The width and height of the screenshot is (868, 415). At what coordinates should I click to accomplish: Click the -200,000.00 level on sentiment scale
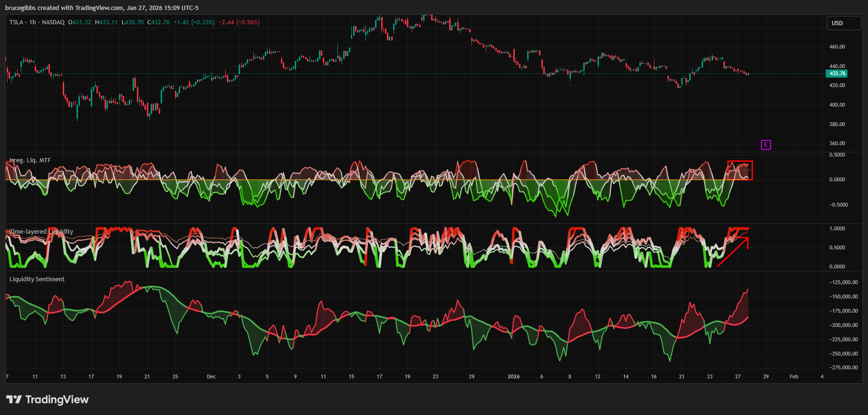tap(843, 325)
